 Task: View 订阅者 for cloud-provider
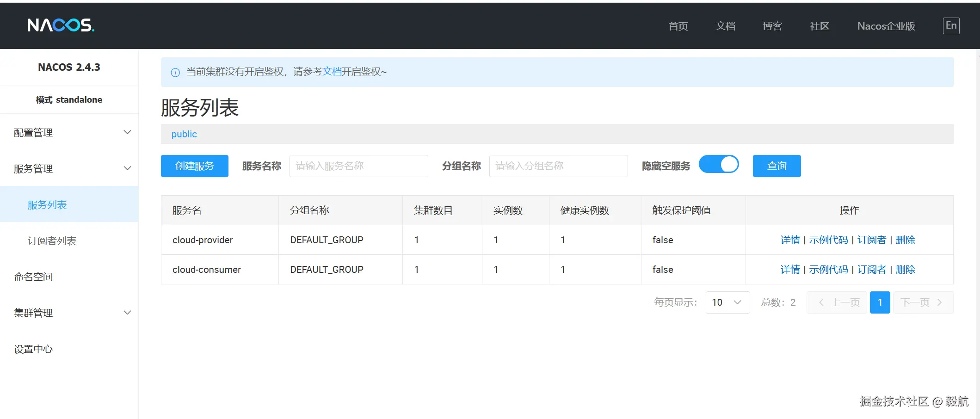tap(871, 240)
